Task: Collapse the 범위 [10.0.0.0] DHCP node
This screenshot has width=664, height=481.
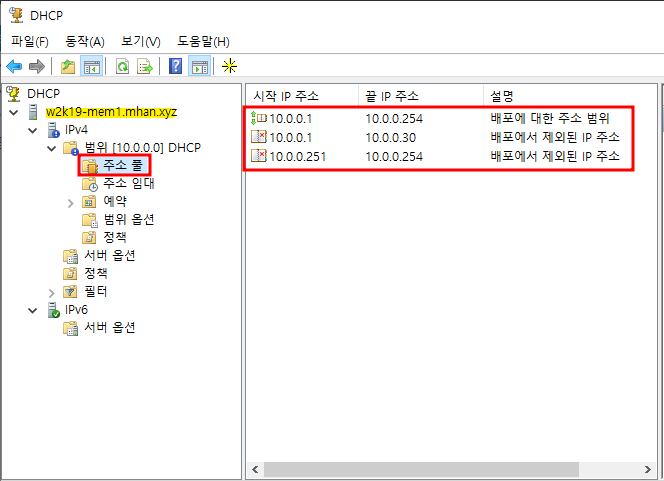Action: point(52,149)
